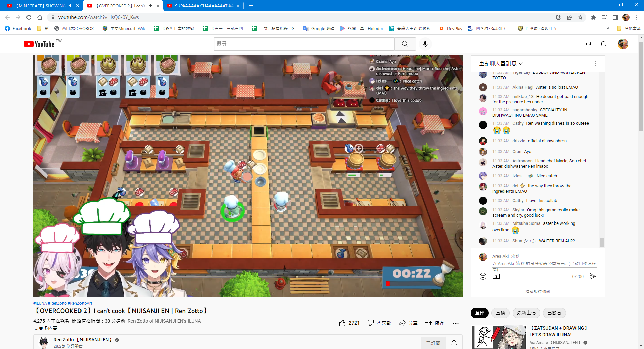The image size is (644, 349).
Task: Switch to SUPAAAAAA CHAAAAAAAT tab
Action: [204, 6]
